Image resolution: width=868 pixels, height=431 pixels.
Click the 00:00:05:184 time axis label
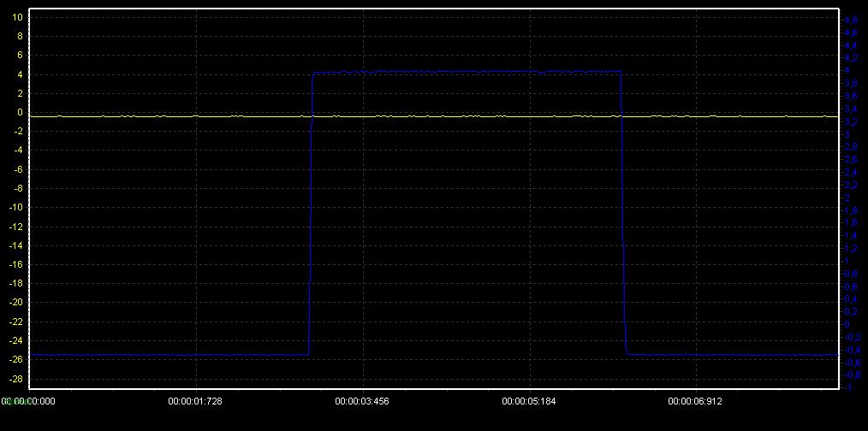528,400
